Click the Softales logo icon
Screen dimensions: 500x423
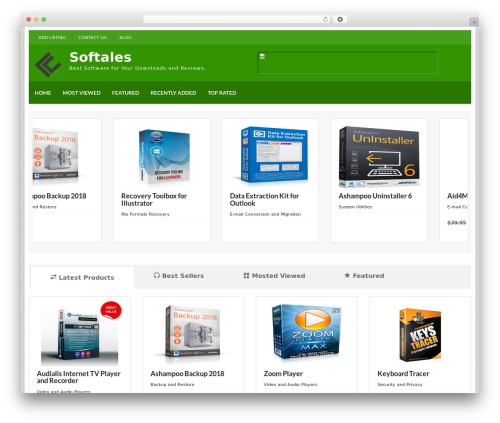[48, 64]
